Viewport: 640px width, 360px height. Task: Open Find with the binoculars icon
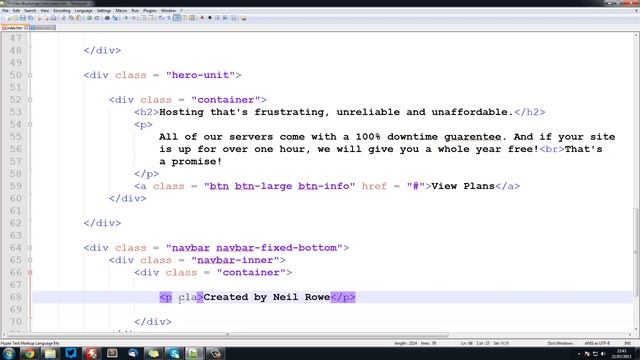[107, 18]
